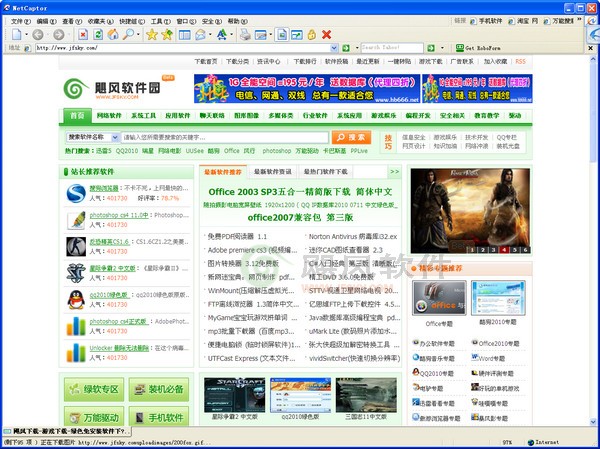Go forward with the Forward arrow
Viewport: 600px width, 449px height.
[x=59, y=35]
